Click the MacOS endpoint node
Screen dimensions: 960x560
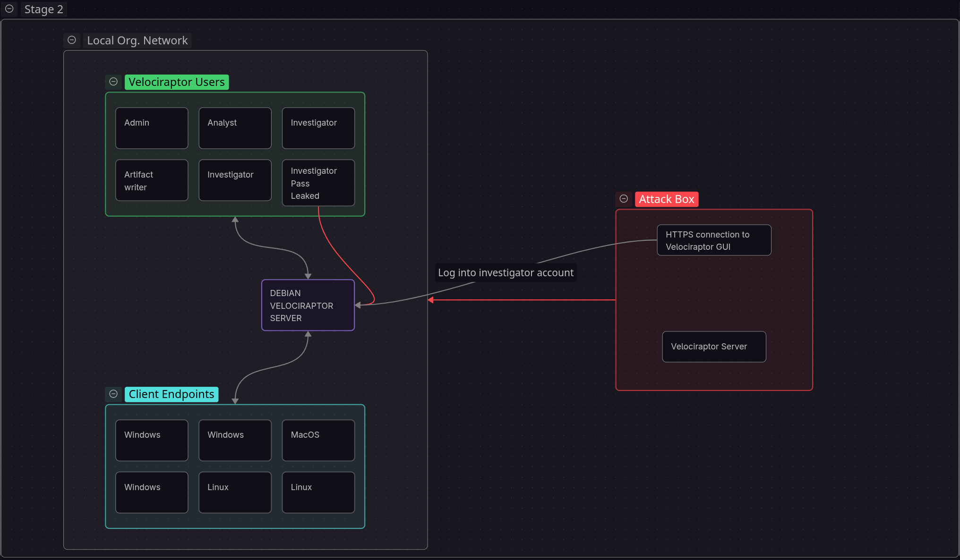point(318,440)
